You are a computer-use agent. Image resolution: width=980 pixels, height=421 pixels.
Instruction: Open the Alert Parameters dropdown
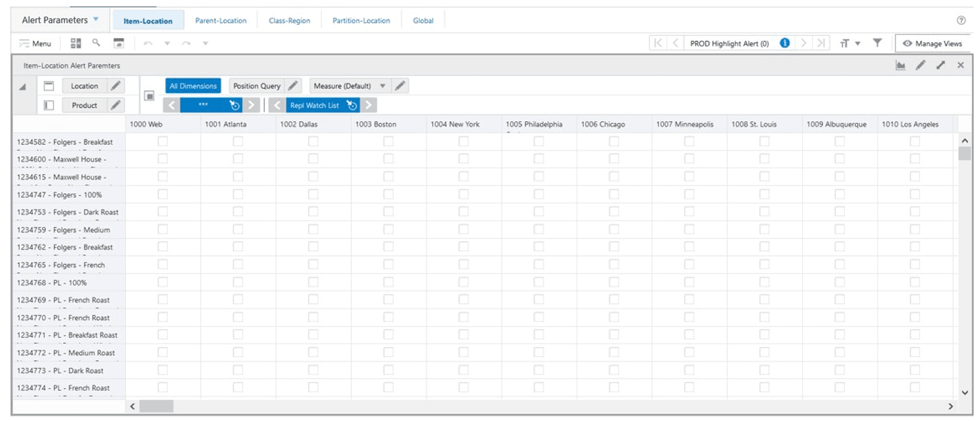[94, 20]
